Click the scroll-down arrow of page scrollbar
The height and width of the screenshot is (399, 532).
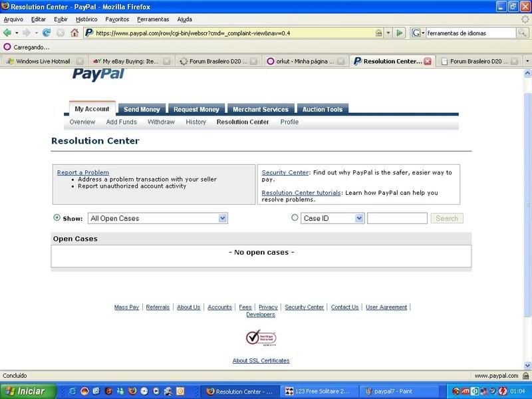[x=527, y=365]
